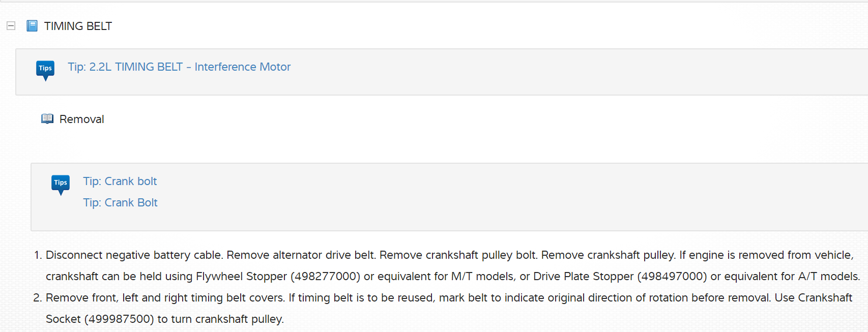Click Crankshaft Socket part number 499987500
868x332 pixels.
(x=119, y=319)
